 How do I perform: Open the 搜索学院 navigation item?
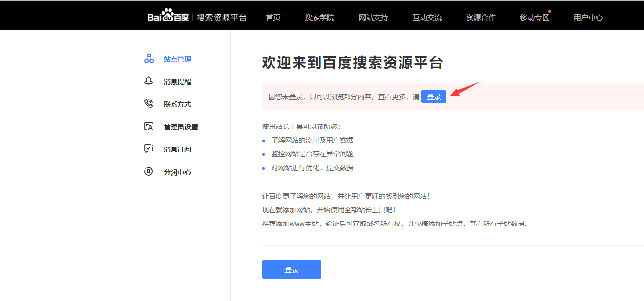pos(319,18)
